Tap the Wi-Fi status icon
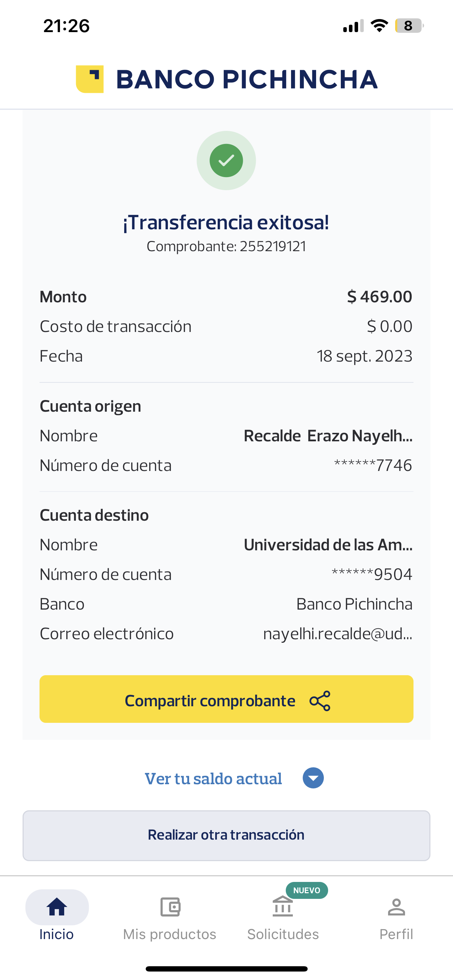 [379, 26]
